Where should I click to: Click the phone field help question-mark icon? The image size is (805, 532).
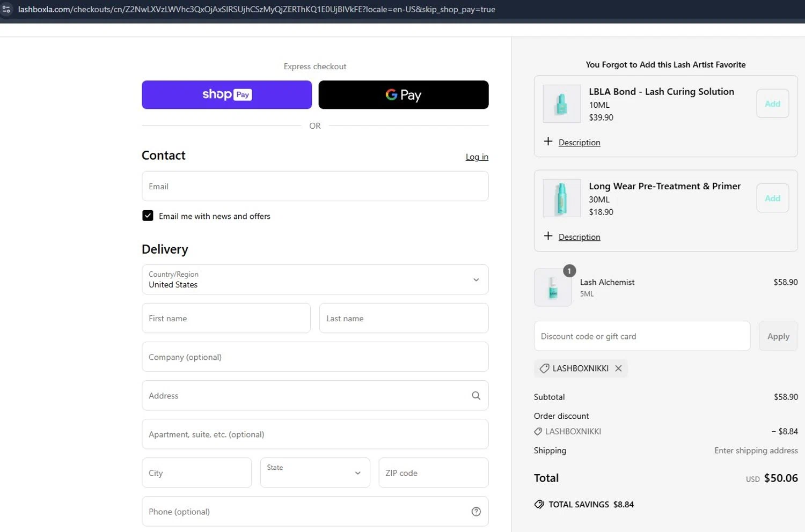click(x=476, y=512)
